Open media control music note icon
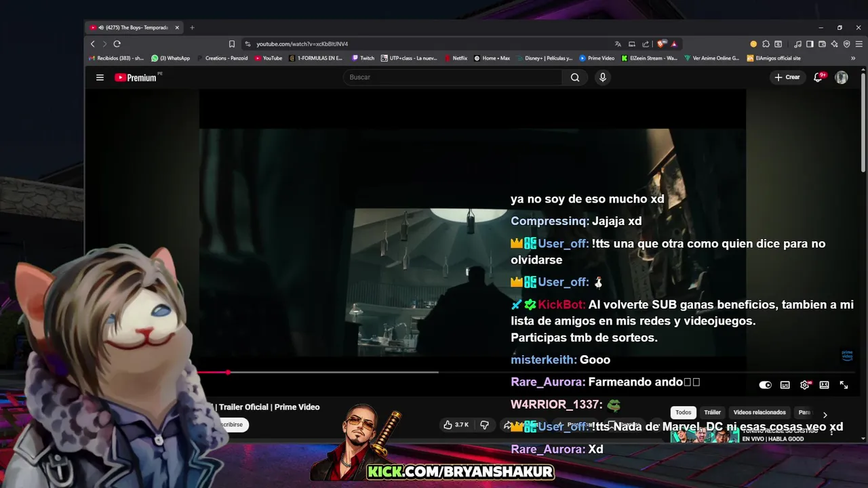 tap(797, 44)
